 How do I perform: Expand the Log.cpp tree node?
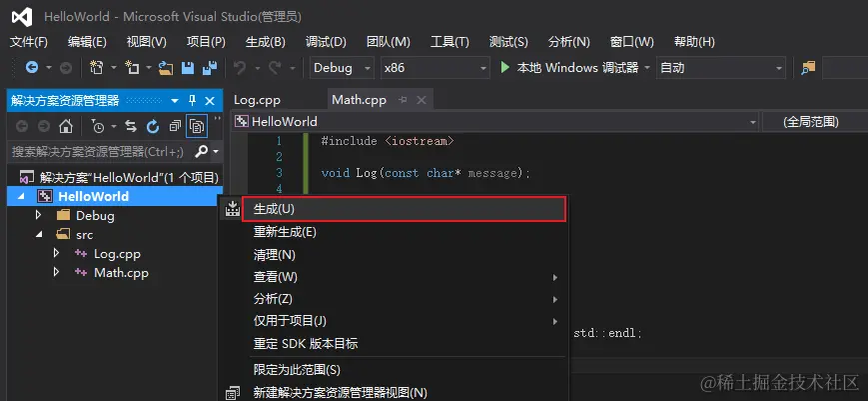(x=56, y=253)
